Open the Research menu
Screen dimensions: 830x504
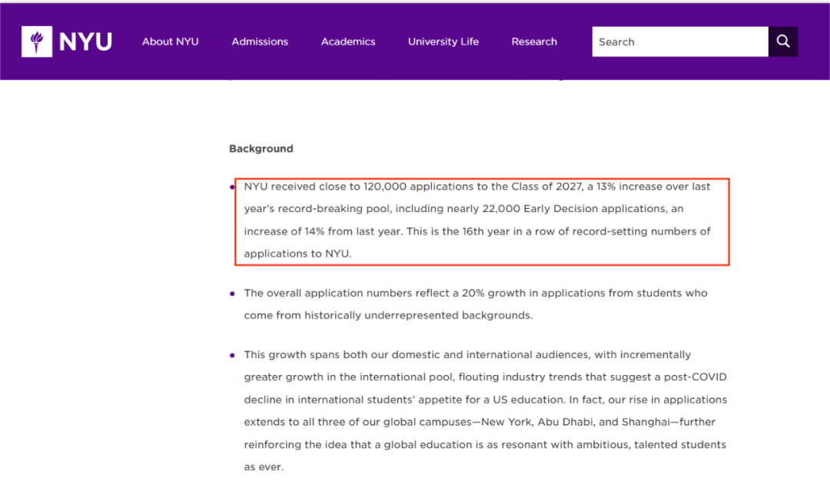(534, 41)
